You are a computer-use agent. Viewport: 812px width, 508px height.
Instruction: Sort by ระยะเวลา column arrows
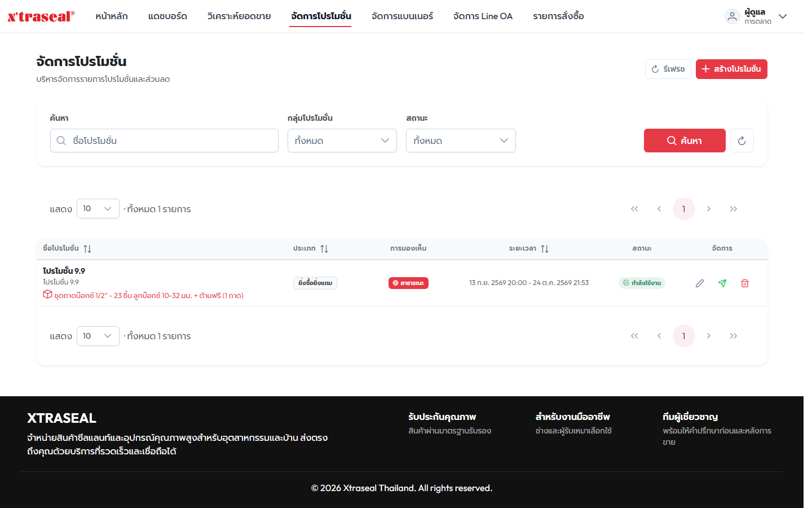click(545, 249)
